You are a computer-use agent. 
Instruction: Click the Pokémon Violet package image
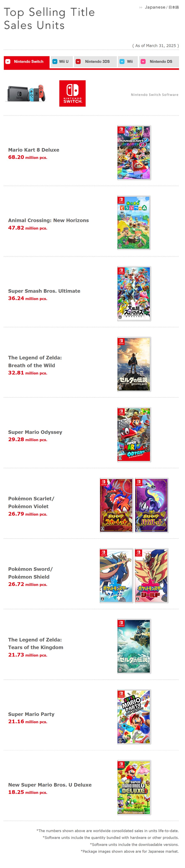152,505
